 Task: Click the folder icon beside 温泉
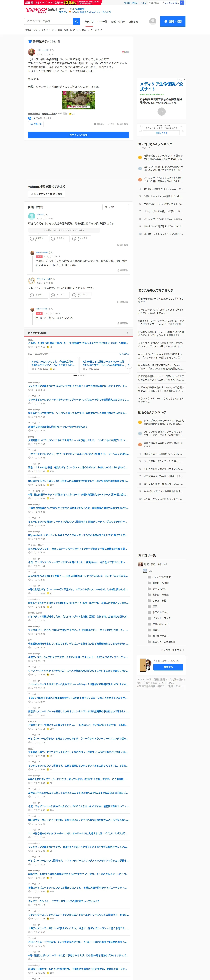click(x=149, y=606)
